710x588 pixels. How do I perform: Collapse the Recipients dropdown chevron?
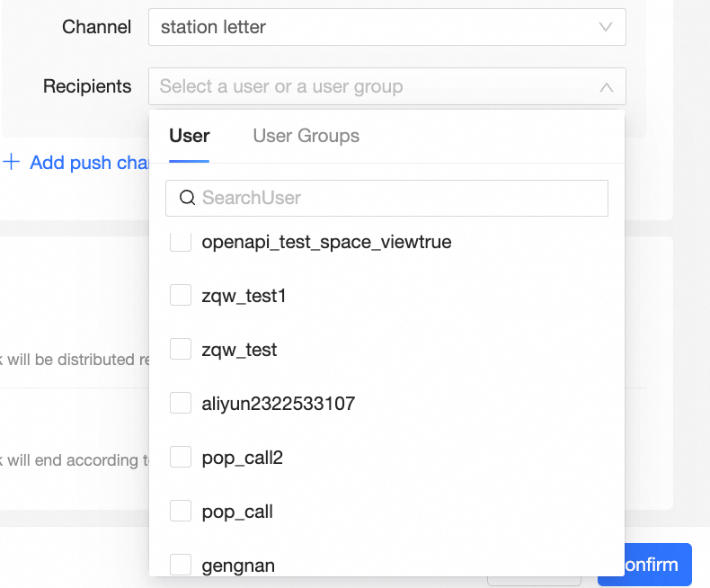click(606, 87)
